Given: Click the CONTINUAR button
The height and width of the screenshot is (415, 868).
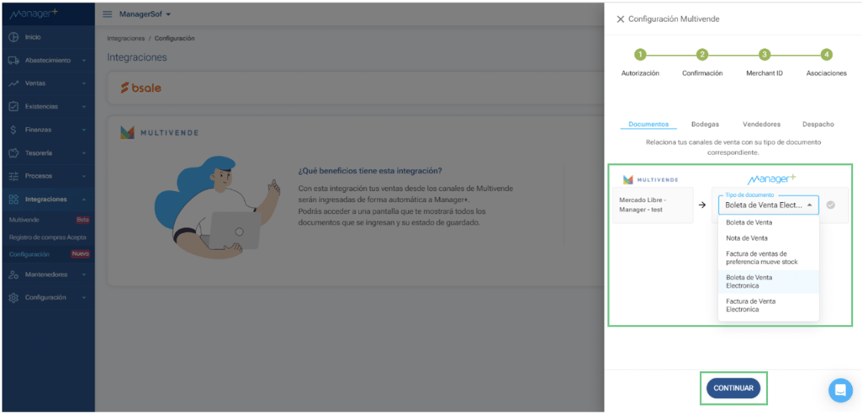Looking at the screenshot, I should tap(733, 388).
